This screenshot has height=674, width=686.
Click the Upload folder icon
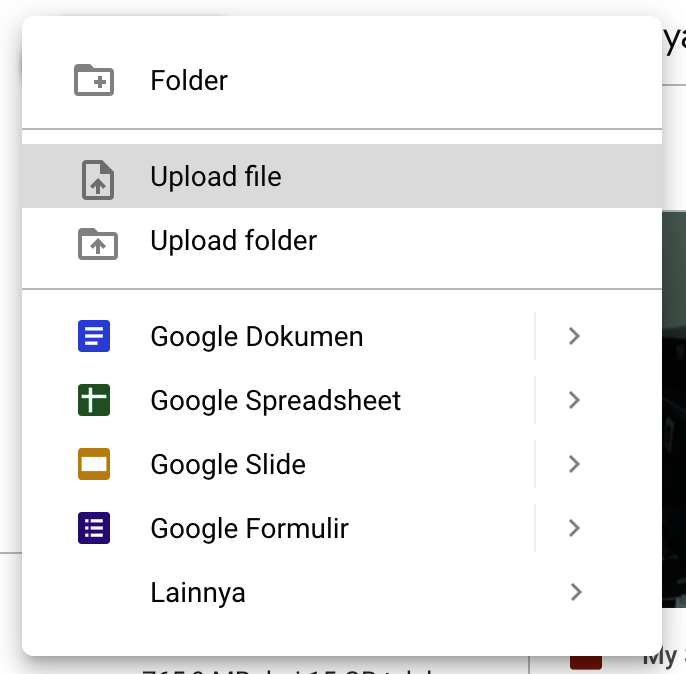click(x=97, y=242)
